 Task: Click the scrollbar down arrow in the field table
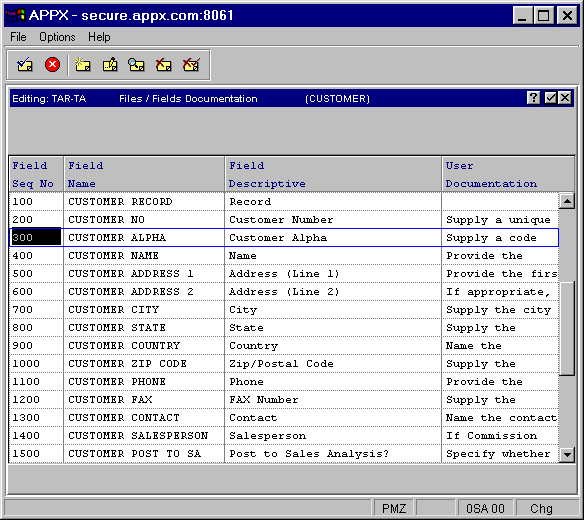tap(567, 454)
